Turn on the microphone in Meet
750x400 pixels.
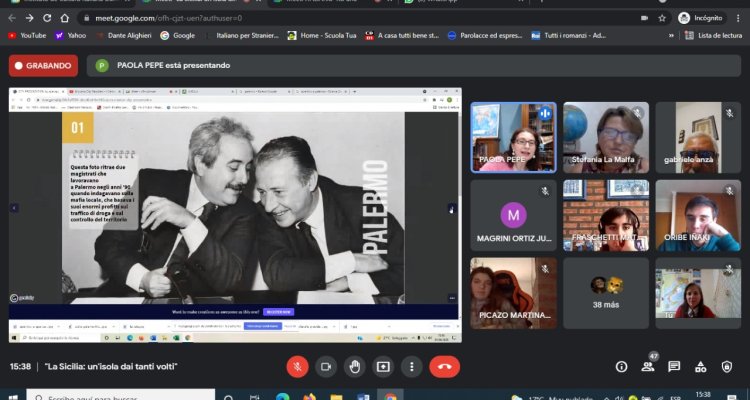(298, 367)
